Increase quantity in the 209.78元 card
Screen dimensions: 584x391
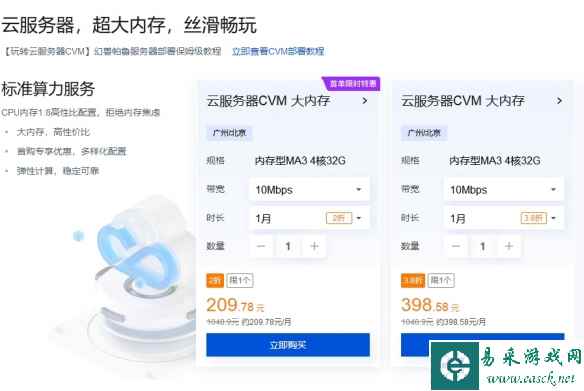[x=314, y=246]
